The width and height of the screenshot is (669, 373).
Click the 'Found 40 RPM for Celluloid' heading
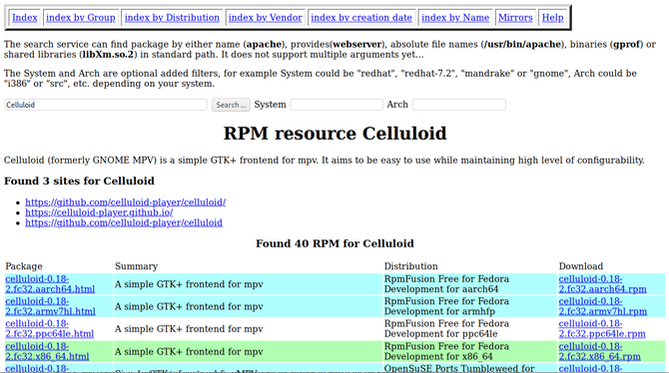tap(335, 243)
